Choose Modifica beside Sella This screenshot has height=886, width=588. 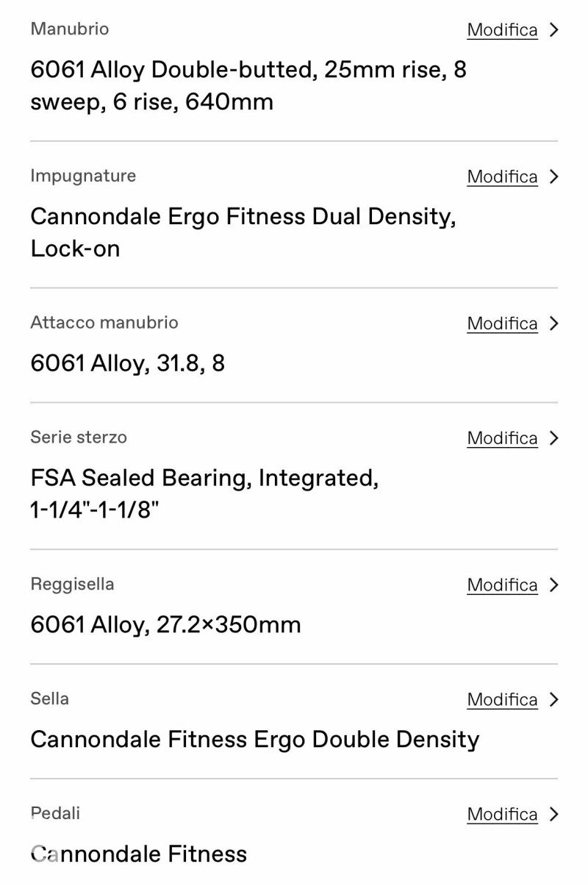pos(502,700)
